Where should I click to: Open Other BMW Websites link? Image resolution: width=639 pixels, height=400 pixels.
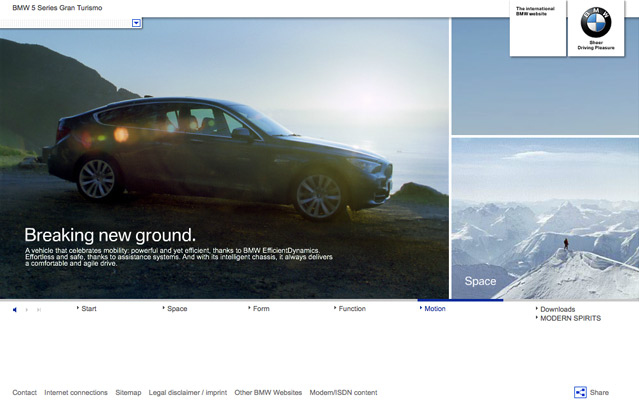pos(268,393)
